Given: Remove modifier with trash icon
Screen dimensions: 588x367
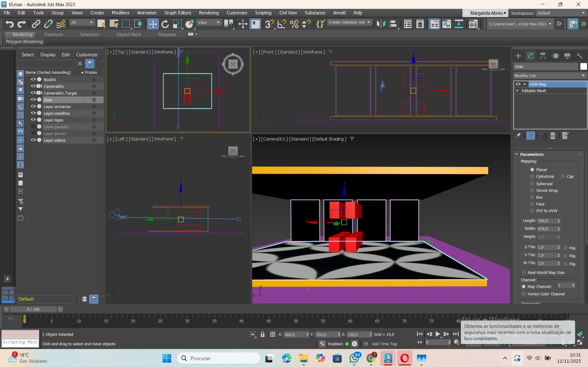Looking at the screenshot, I should click(552, 136).
